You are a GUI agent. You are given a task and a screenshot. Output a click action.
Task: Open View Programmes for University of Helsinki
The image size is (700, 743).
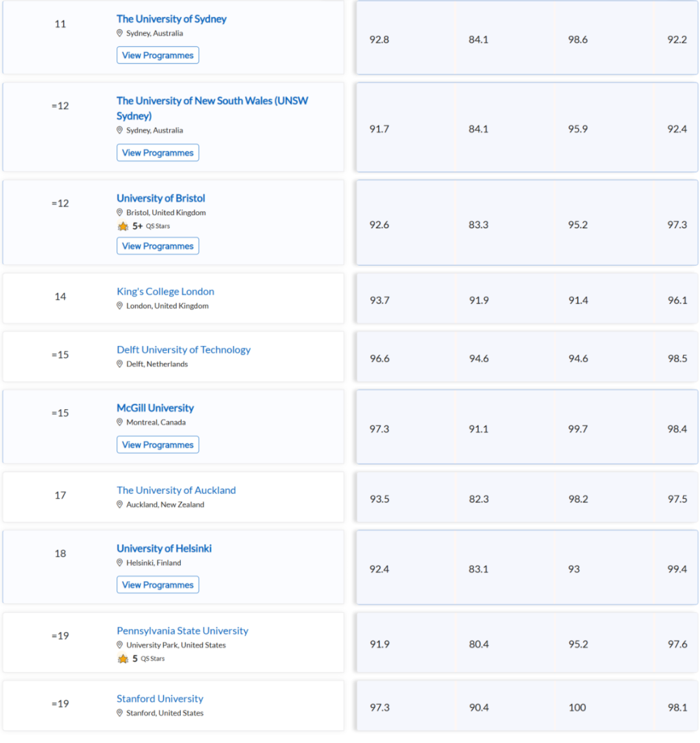[157, 585]
